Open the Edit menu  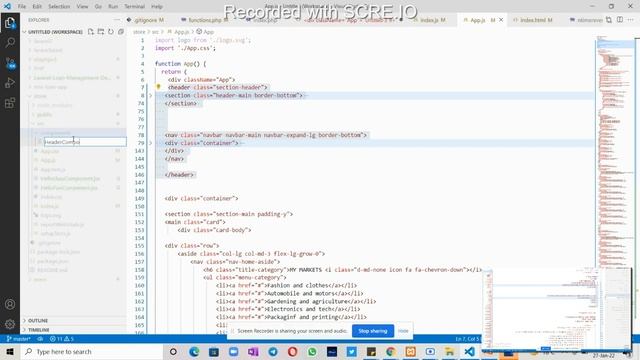point(37,7)
